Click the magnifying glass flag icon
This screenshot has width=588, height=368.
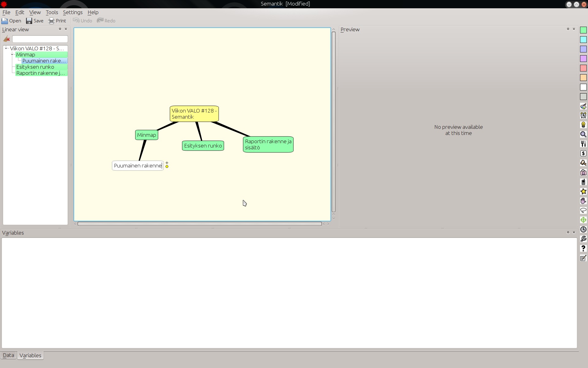[x=583, y=134]
